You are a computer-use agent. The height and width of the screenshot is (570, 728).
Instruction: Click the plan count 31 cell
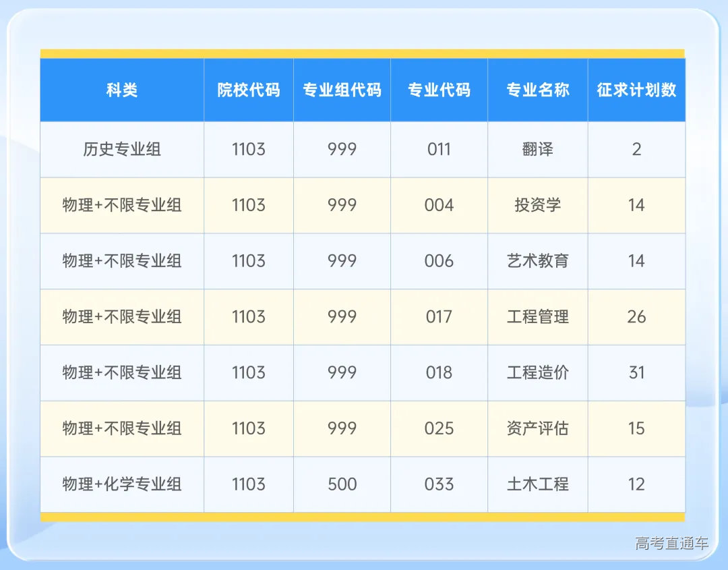pos(636,373)
